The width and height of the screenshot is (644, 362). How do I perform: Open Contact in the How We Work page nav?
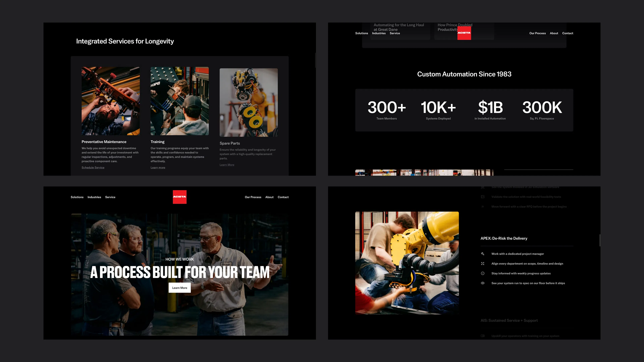283,197
